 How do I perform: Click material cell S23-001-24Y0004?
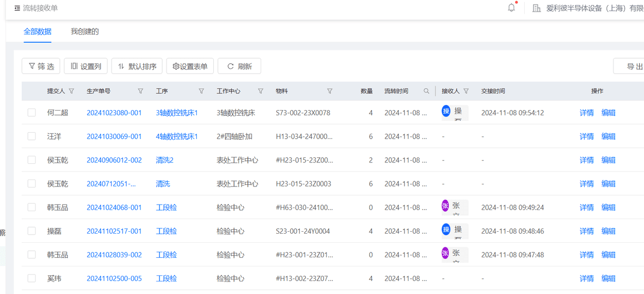[303, 231]
